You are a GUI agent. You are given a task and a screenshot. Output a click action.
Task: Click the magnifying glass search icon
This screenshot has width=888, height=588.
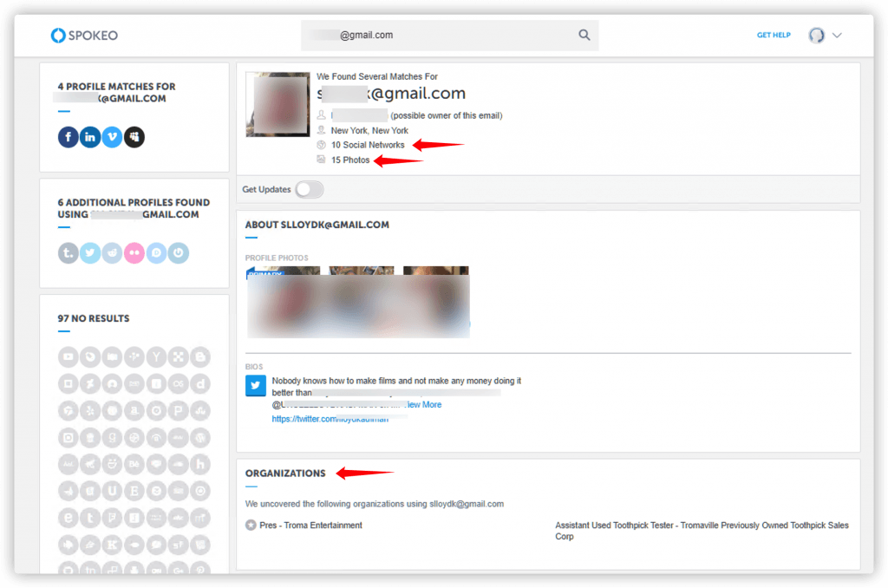(584, 35)
